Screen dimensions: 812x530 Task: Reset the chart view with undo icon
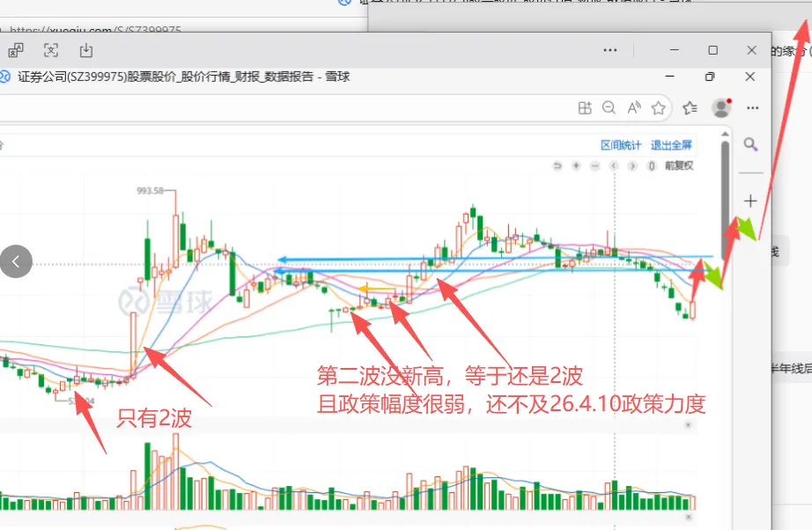point(557,166)
